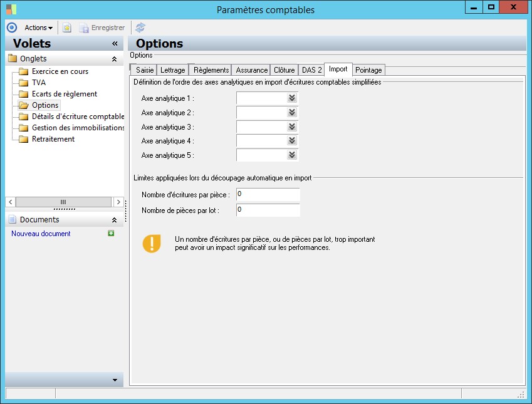
Task: Click the blue circular home icon in toolbar
Action: point(12,28)
